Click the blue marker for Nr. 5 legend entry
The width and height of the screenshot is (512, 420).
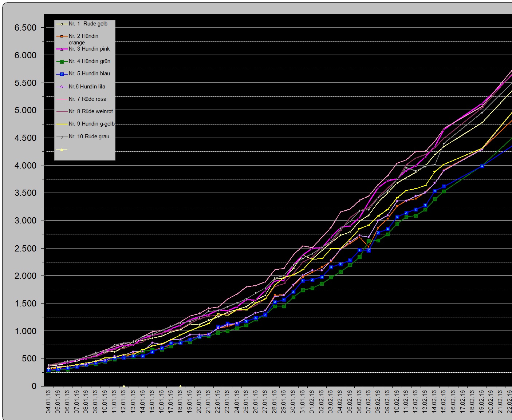point(62,74)
